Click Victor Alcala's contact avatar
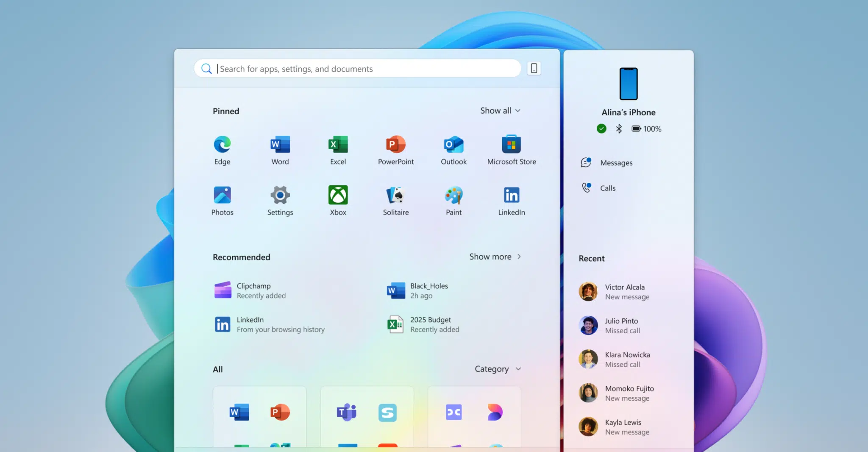 click(x=588, y=292)
